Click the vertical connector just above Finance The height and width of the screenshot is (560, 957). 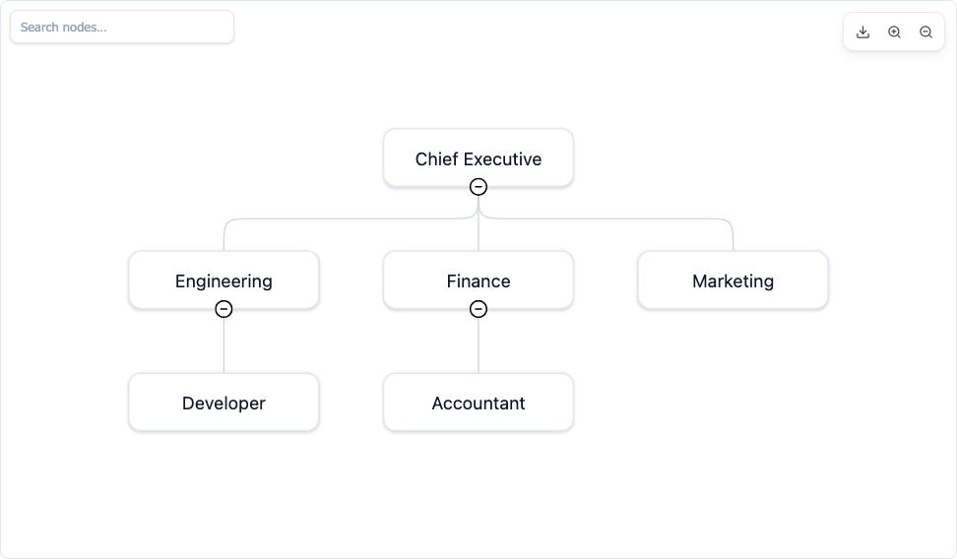[x=478, y=235]
